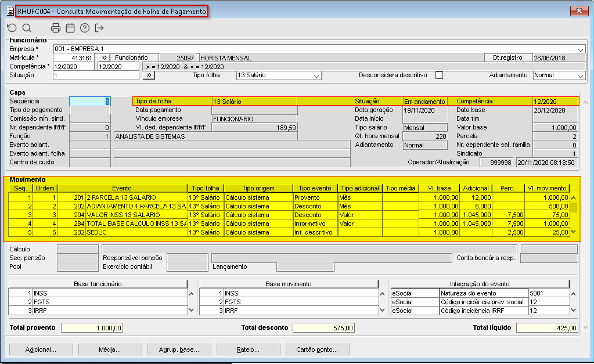Viewport: 594px width, 364px height.
Task: Click the Evento column header in Movimento
Action: pyautogui.click(x=122, y=188)
